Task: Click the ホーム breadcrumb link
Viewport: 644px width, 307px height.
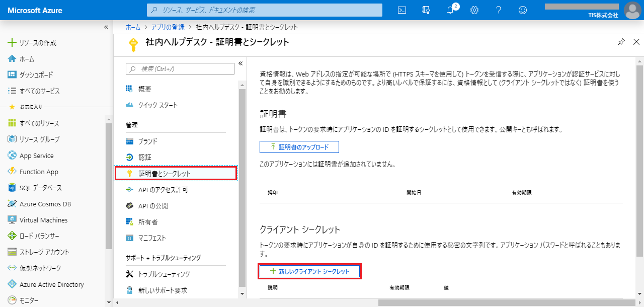Action: coord(133,27)
